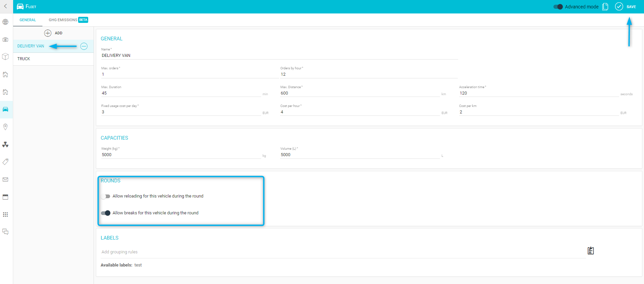Click the Cost per hour field

[360, 112]
